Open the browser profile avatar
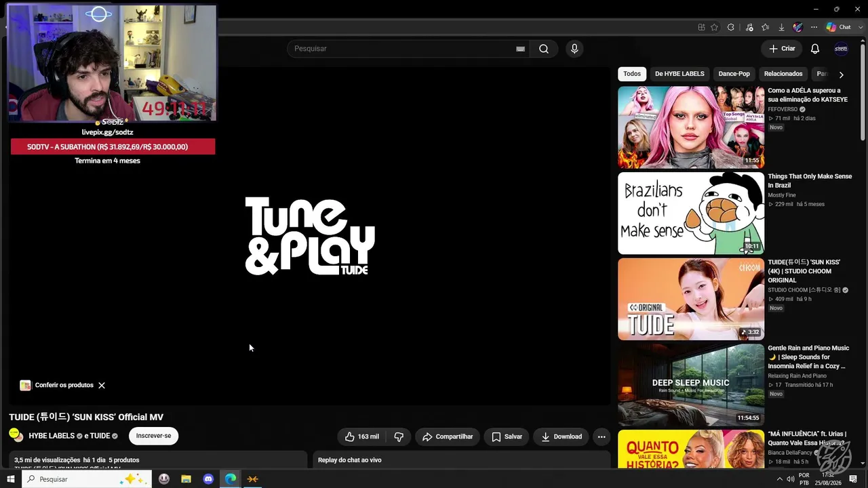Viewport: 868px width, 488px height. click(x=798, y=27)
